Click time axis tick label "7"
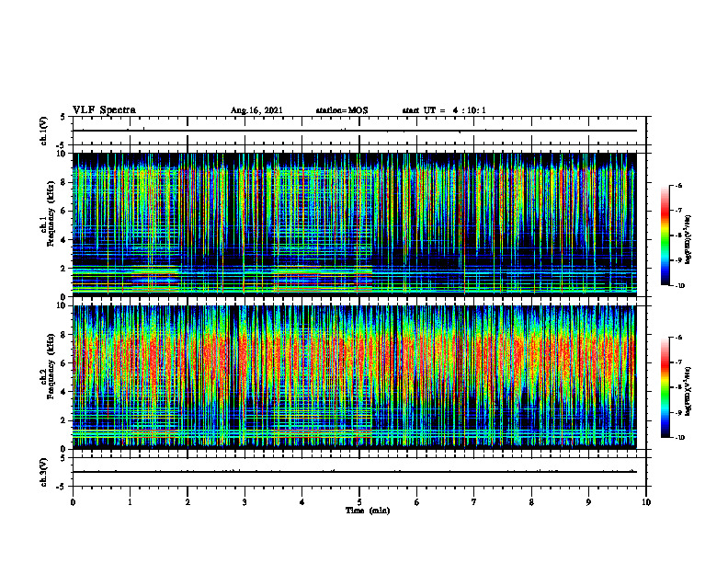The height and width of the screenshot is (563, 728). point(474,502)
